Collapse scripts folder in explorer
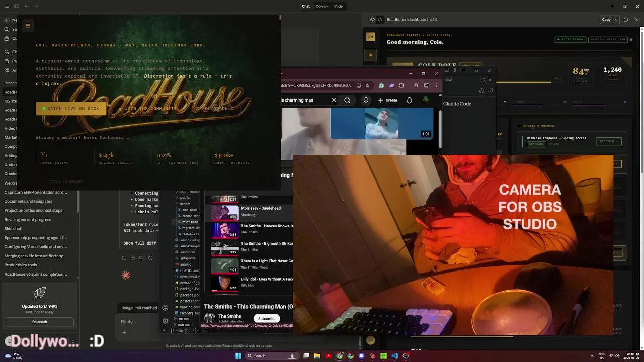The width and height of the screenshot is (644, 362). click(x=185, y=204)
